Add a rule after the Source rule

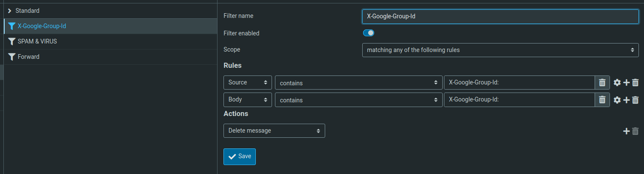pyautogui.click(x=626, y=83)
